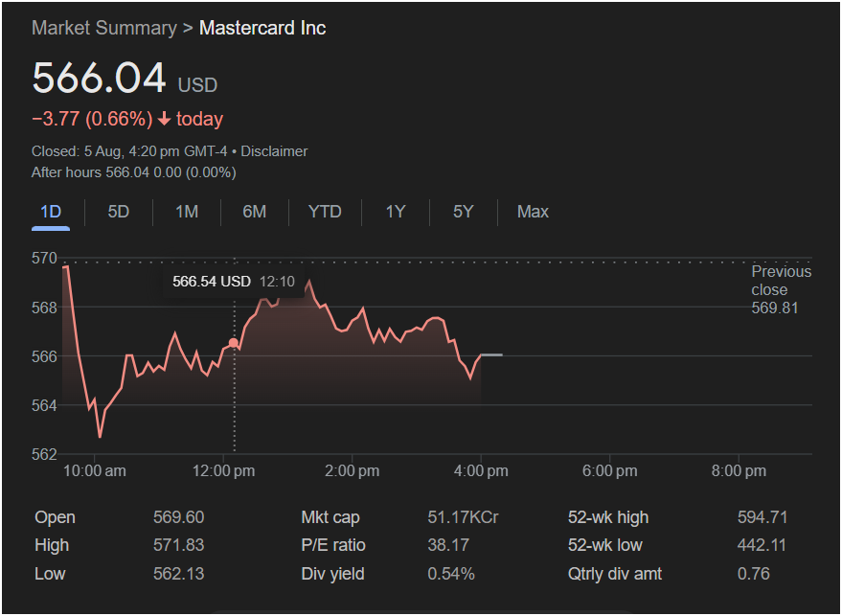Click the Disclaimer link
Image resolution: width=842 pixels, height=616 pixels.
[x=274, y=151]
